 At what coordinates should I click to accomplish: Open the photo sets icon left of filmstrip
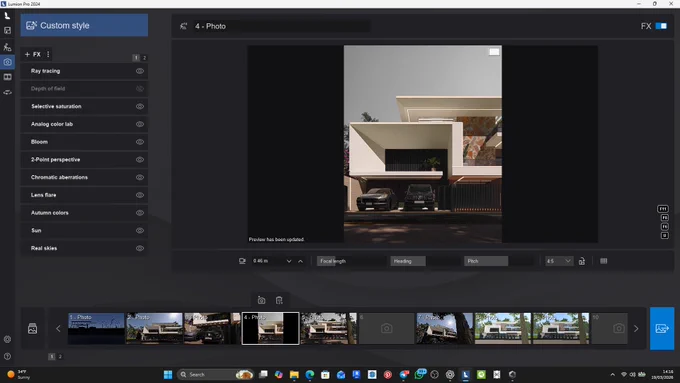click(x=33, y=329)
